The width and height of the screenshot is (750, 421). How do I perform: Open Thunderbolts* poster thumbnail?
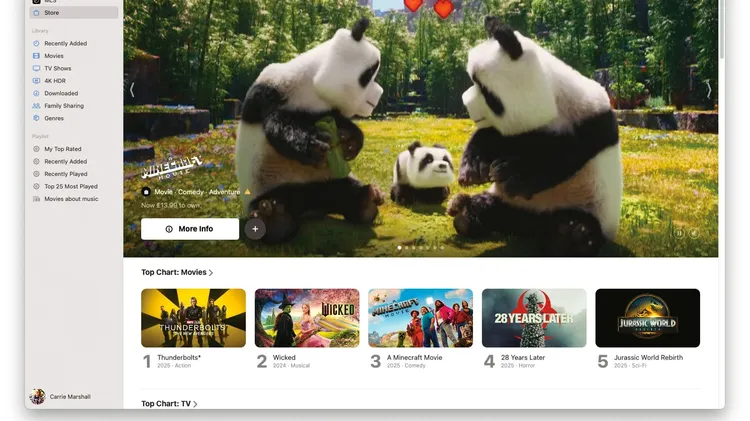193,318
